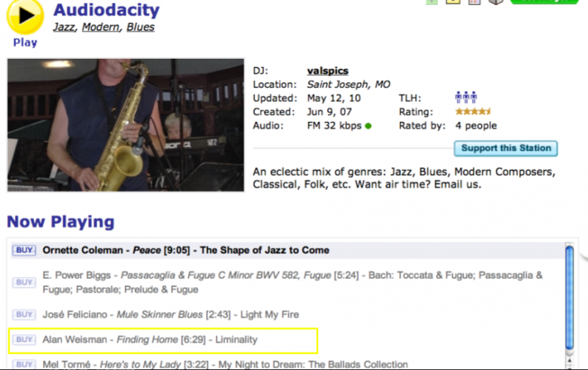Select the Alan Weisman Finding Home entry
588x370 pixels.
(162, 340)
